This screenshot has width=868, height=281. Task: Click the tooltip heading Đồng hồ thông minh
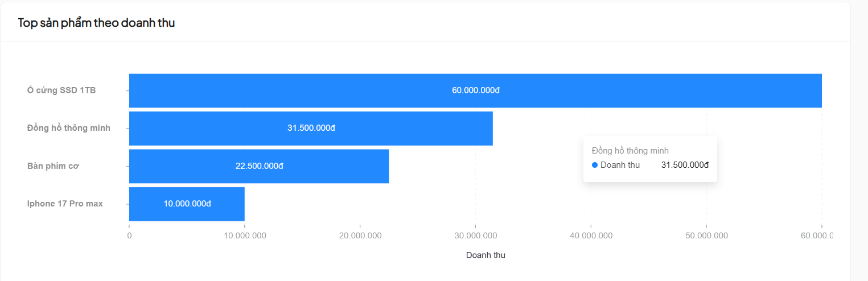pyautogui.click(x=630, y=151)
